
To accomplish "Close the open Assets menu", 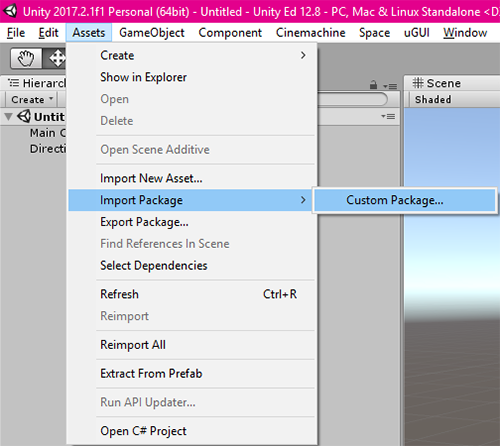I will point(89,33).
